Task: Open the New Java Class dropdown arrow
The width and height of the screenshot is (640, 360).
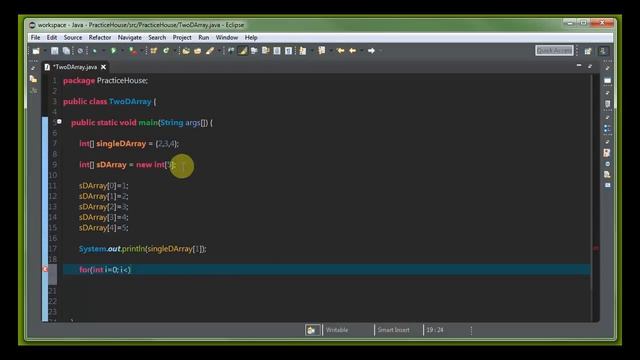Action: click(x=175, y=51)
